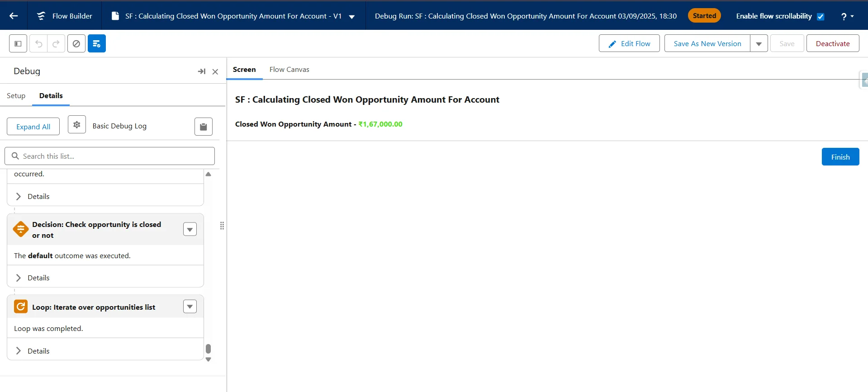Click the Decision element diamond icon
The height and width of the screenshot is (392, 868).
tap(21, 229)
